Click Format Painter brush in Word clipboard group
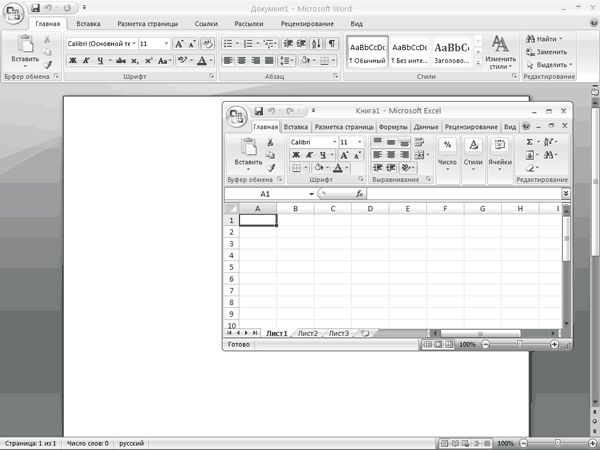Viewport: 600px width, 450px height. pyautogui.click(x=47, y=65)
